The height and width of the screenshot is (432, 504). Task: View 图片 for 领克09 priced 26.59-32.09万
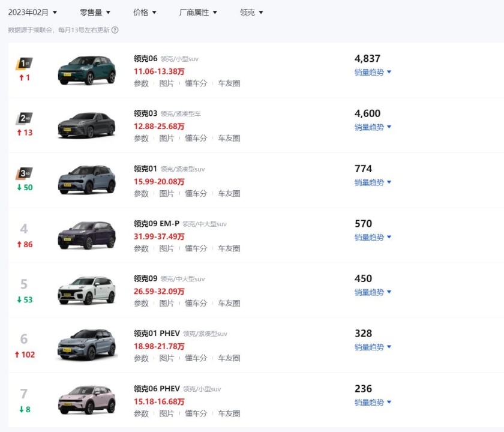(167, 304)
